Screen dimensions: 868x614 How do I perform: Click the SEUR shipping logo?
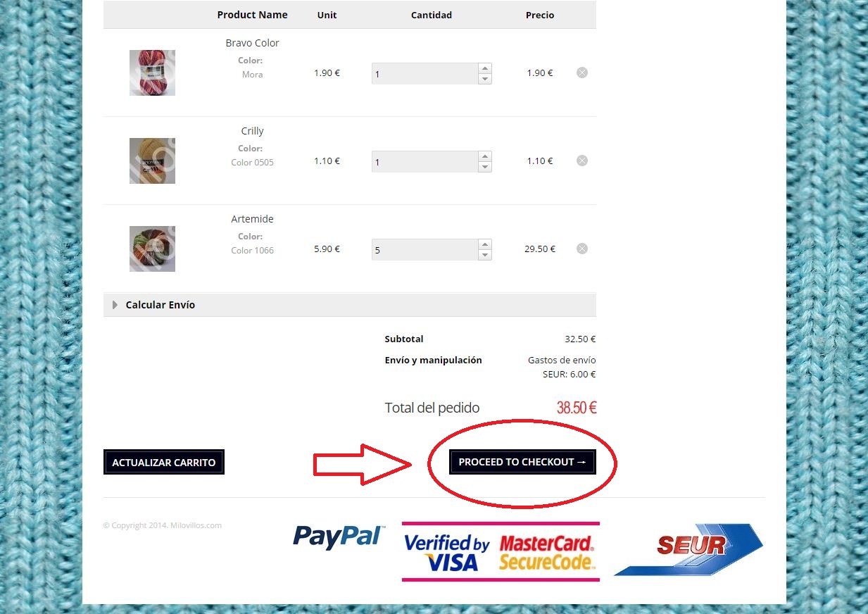coord(688,549)
